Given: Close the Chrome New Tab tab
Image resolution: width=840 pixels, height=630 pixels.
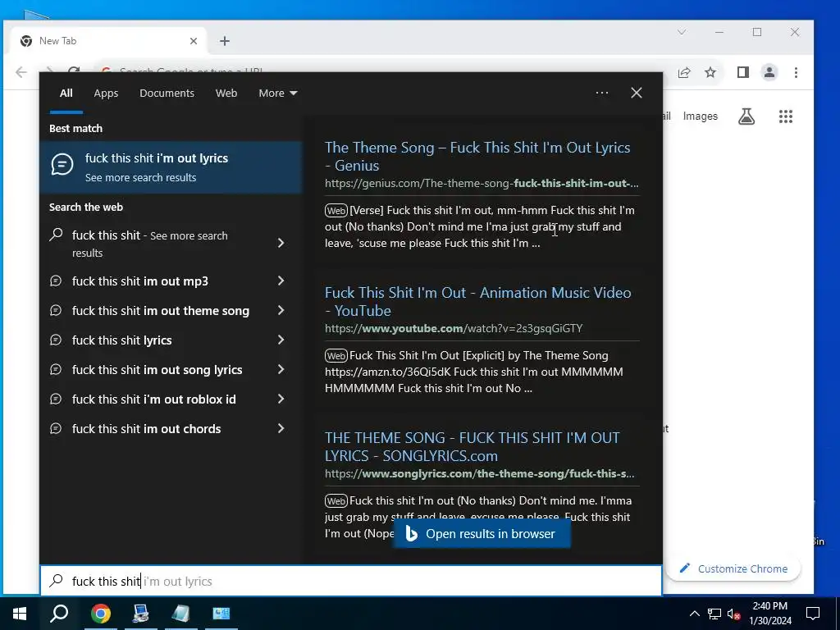Looking at the screenshot, I should [194, 41].
